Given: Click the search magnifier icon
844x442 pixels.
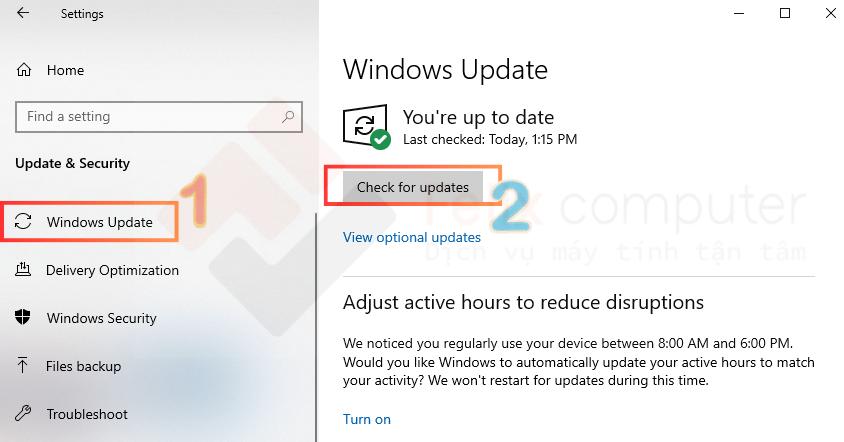Looking at the screenshot, I should coord(288,116).
